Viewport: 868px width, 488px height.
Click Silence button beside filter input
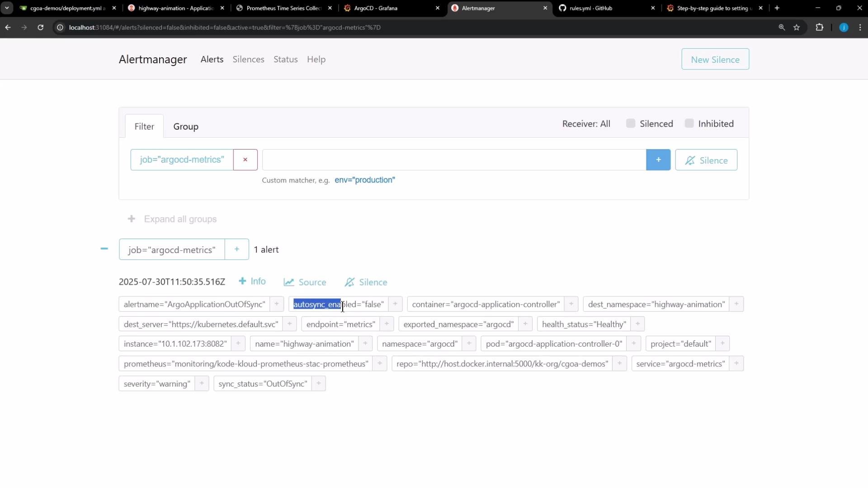click(706, 160)
